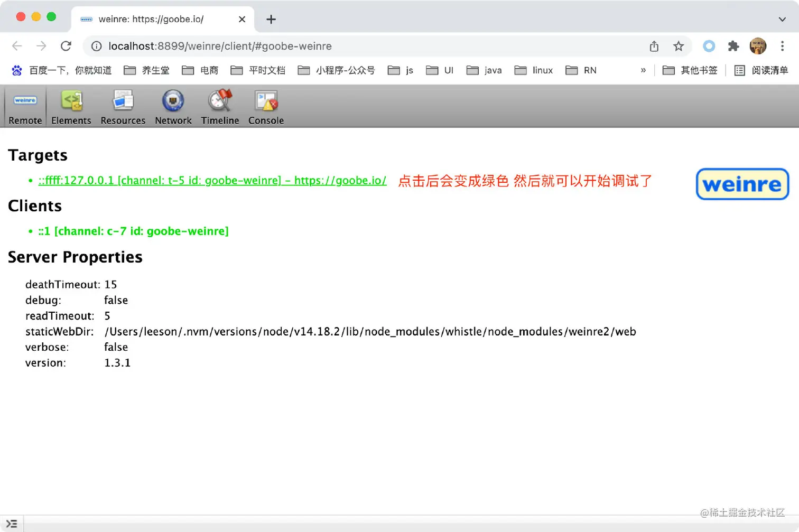This screenshot has height=532, width=799.
Task: Open the 电商 bookmark folder
Action: click(x=200, y=70)
